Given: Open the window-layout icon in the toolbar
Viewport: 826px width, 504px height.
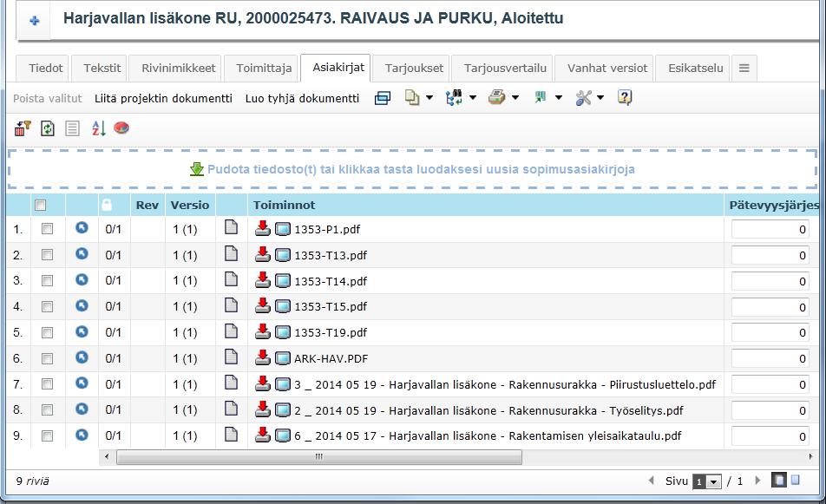Looking at the screenshot, I should click(x=383, y=98).
